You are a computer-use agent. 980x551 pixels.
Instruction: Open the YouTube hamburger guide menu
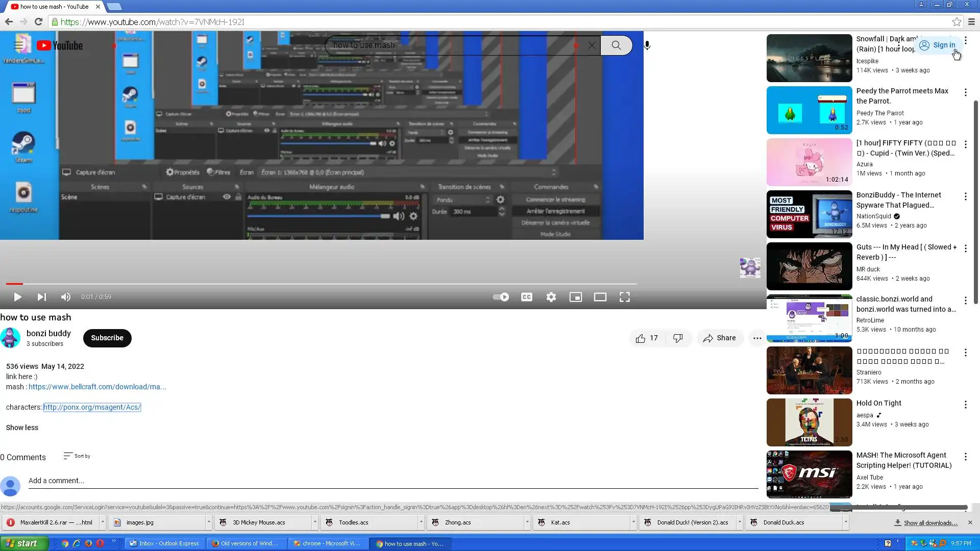[19, 45]
